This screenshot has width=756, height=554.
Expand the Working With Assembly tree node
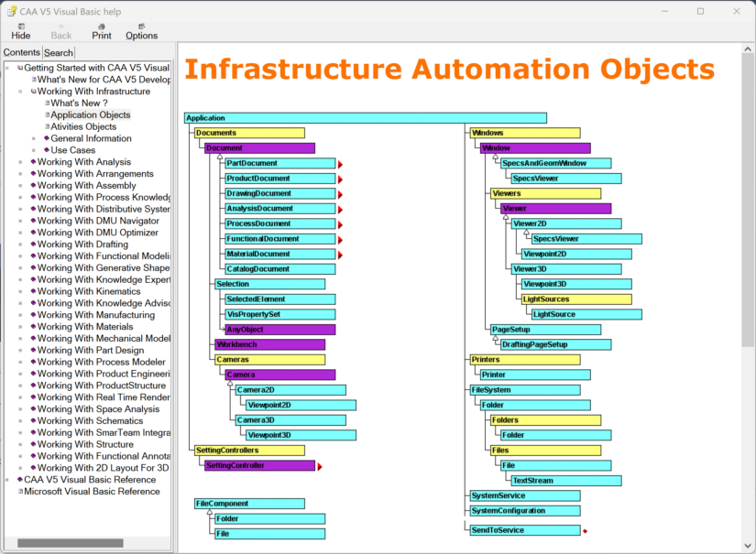(19, 185)
